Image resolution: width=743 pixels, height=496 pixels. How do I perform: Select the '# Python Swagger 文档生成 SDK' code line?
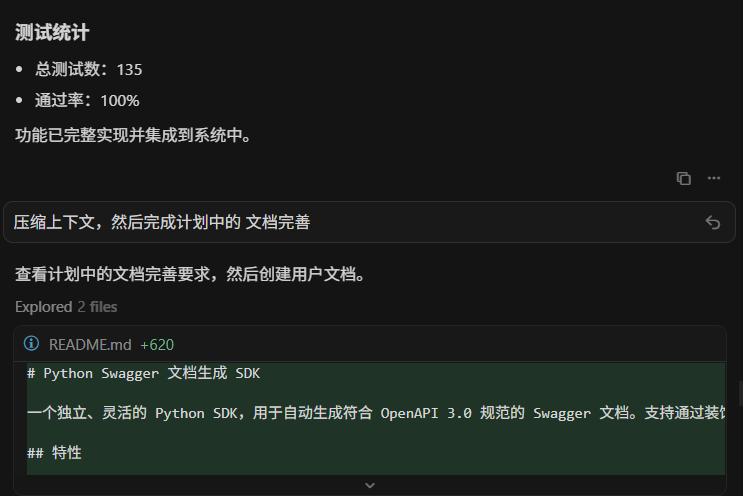tap(144, 373)
